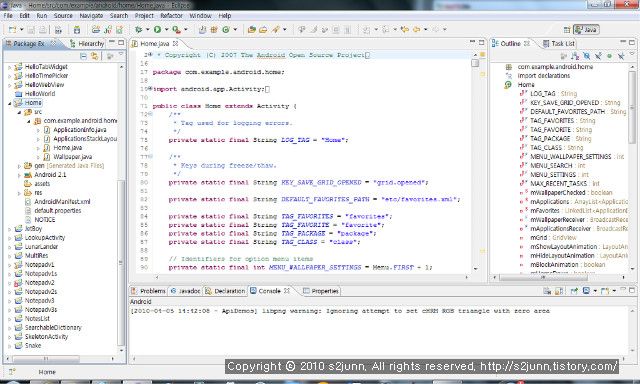The width and height of the screenshot is (640, 384).
Task: Click the New Java Class icon
Action: 226,29
